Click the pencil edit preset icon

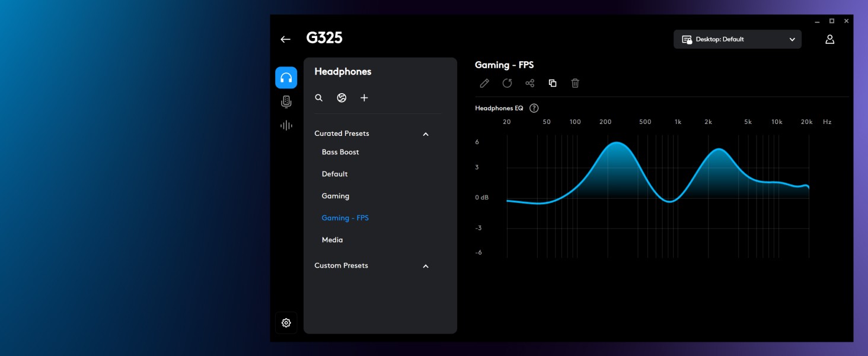tap(484, 83)
